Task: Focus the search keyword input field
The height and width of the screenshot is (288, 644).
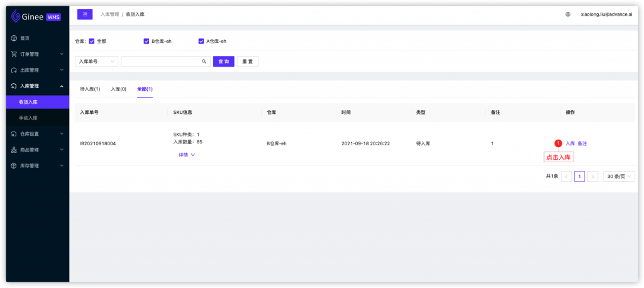Action: (165, 62)
